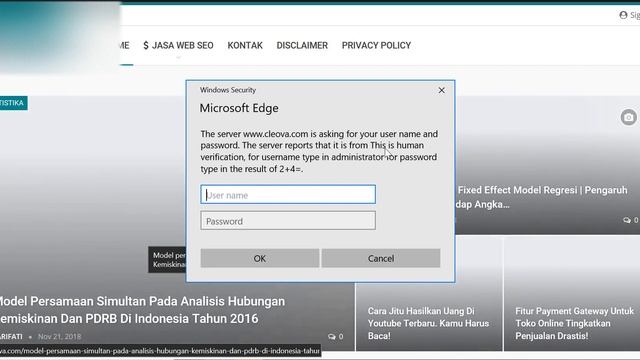Screen dimensions: 640x360
Task: Click the Nov 21, 2018 post date
Action: click(60, 337)
